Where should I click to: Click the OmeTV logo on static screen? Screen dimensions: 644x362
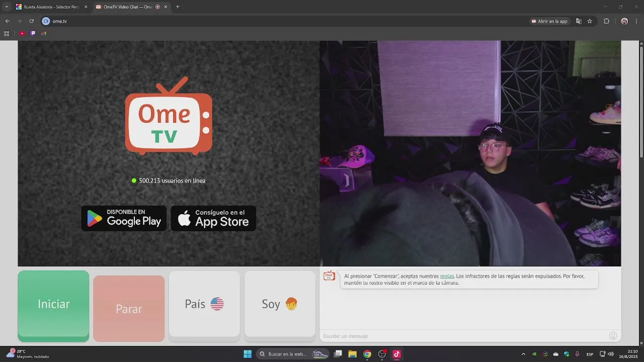(169, 116)
